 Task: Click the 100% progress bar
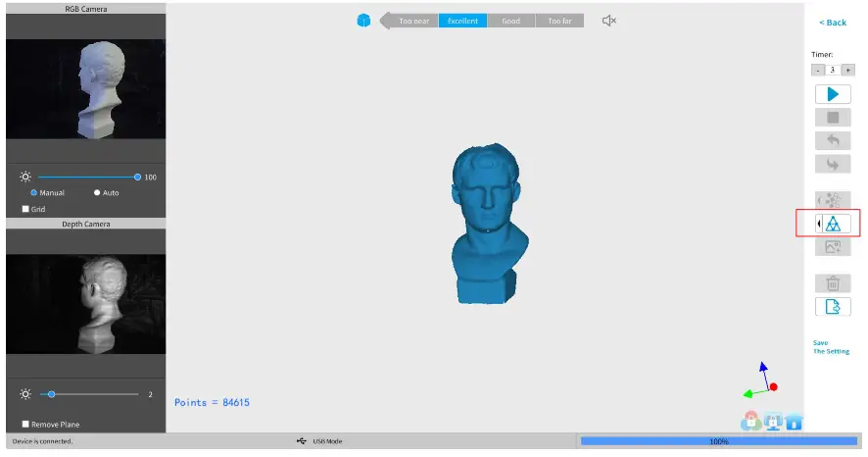click(718, 441)
